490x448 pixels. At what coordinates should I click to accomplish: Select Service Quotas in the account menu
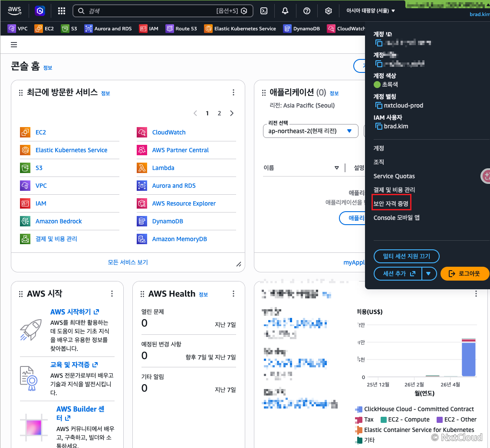pos(394,176)
